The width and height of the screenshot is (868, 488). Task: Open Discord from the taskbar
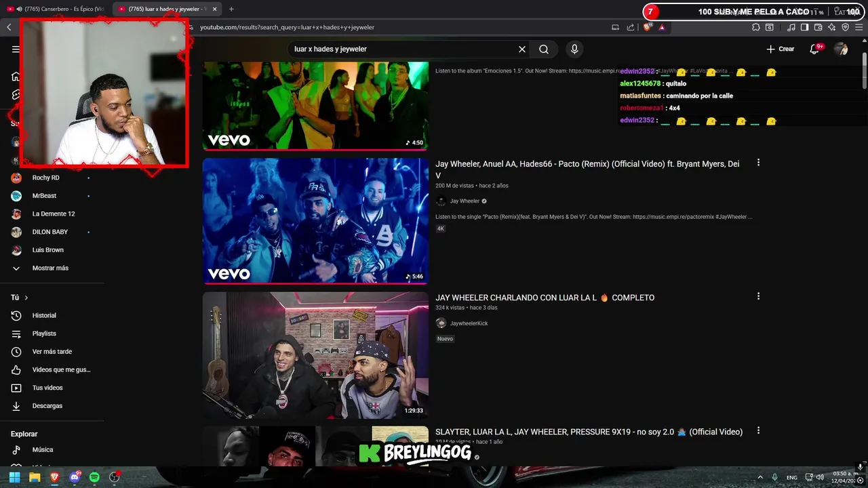75,477
